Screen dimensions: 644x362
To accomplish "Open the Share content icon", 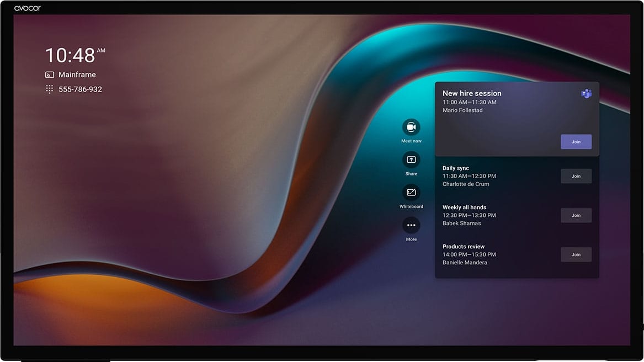I will (411, 160).
